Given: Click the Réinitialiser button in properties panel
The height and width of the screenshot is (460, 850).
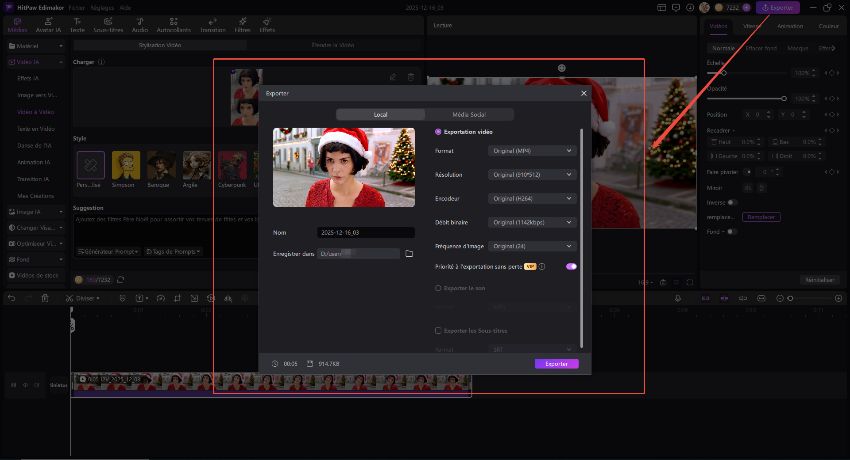Looking at the screenshot, I should [x=819, y=280].
